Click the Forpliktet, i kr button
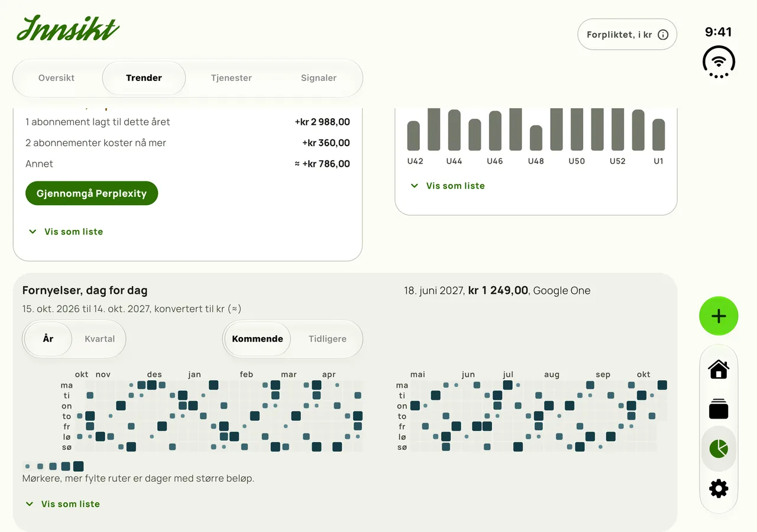Screen dimensions: 757x532 coord(627,35)
